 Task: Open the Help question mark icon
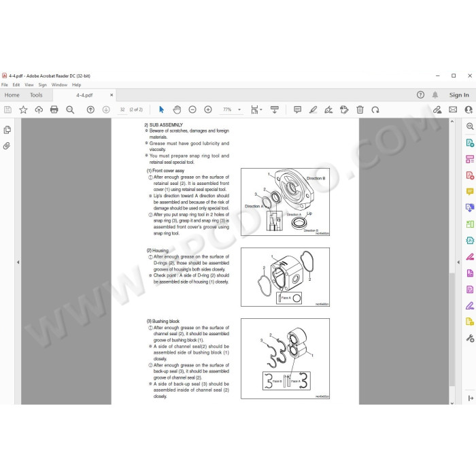click(x=420, y=95)
